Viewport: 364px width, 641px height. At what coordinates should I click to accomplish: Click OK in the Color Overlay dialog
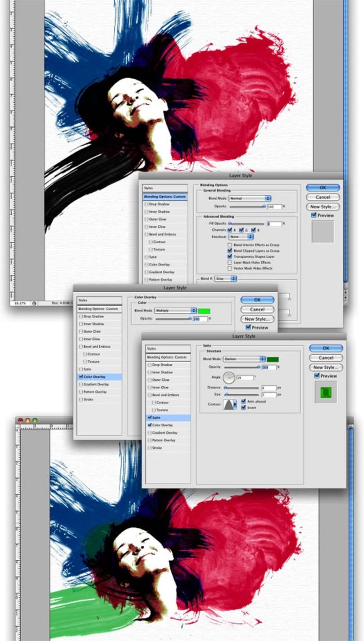coord(257,300)
